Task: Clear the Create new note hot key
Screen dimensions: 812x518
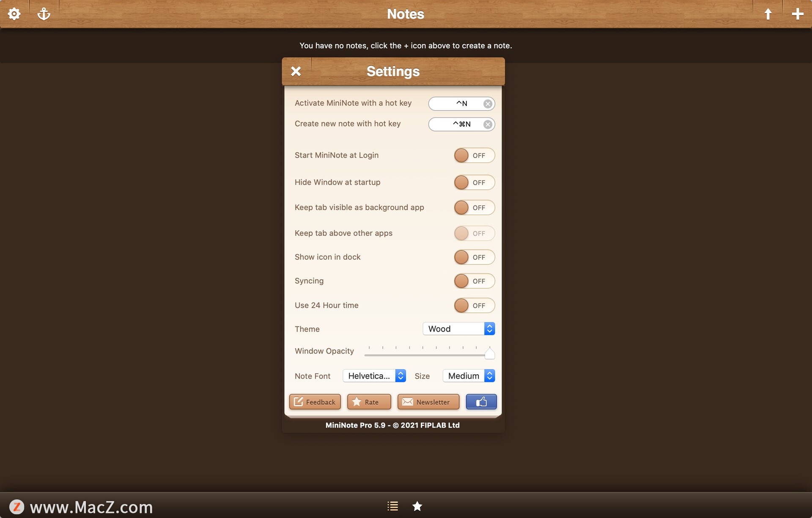Action: (488, 125)
